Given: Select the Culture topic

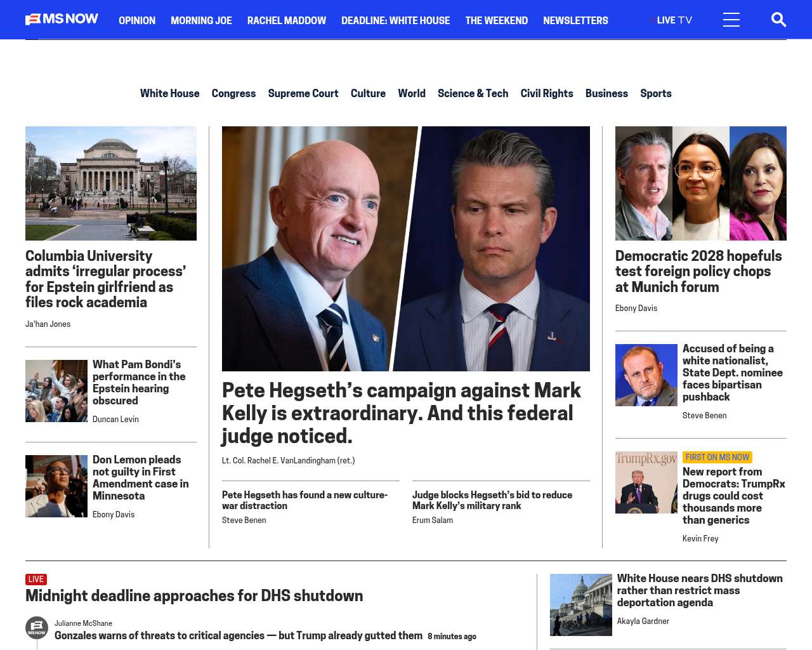Looking at the screenshot, I should (x=368, y=93).
